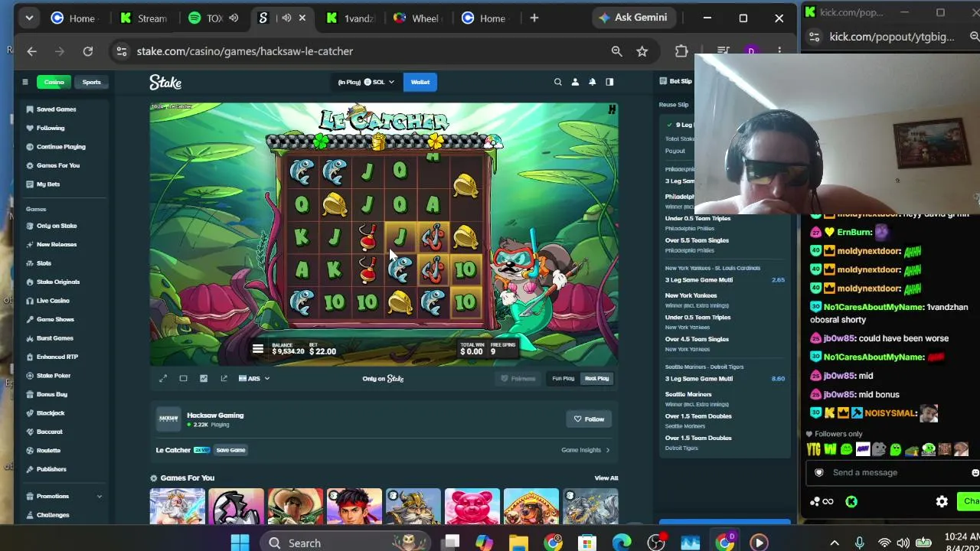This screenshot has width=980, height=551.
Task: Select Fun Play mode
Action: pos(563,378)
